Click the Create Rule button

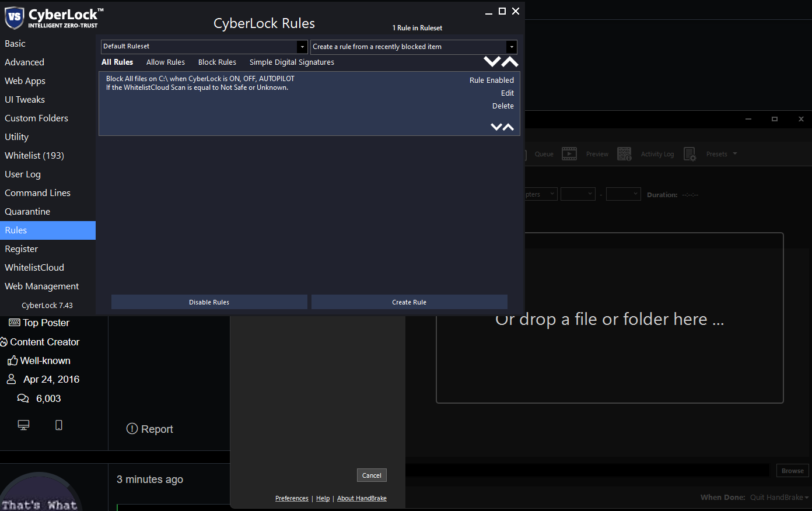(x=409, y=302)
